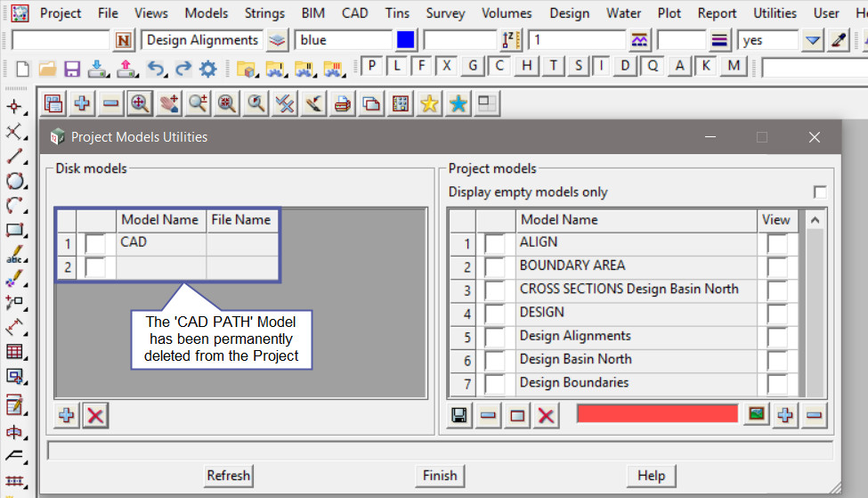
Task: Open the model layers picker beside Design Alignments
Action: click(x=277, y=40)
